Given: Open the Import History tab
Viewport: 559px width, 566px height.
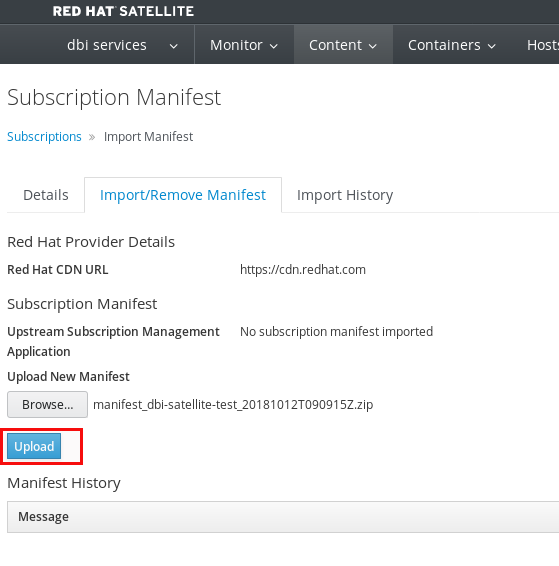Looking at the screenshot, I should (345, 195).
